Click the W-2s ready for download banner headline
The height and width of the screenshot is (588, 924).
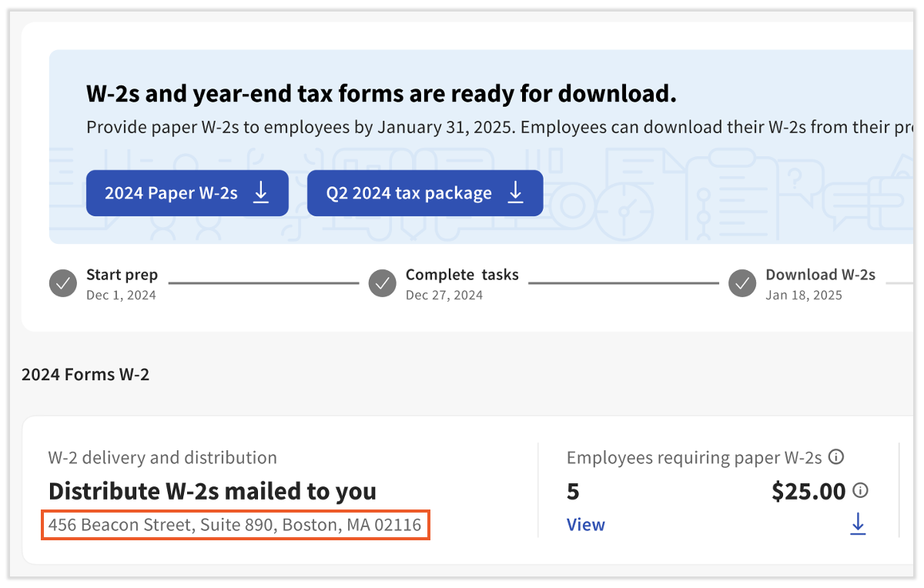point(381,94)
